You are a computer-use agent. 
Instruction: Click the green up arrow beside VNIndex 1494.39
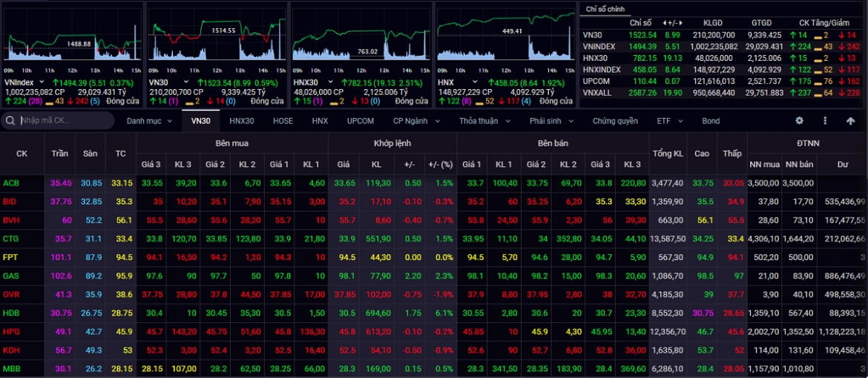[x=56, y=82]
